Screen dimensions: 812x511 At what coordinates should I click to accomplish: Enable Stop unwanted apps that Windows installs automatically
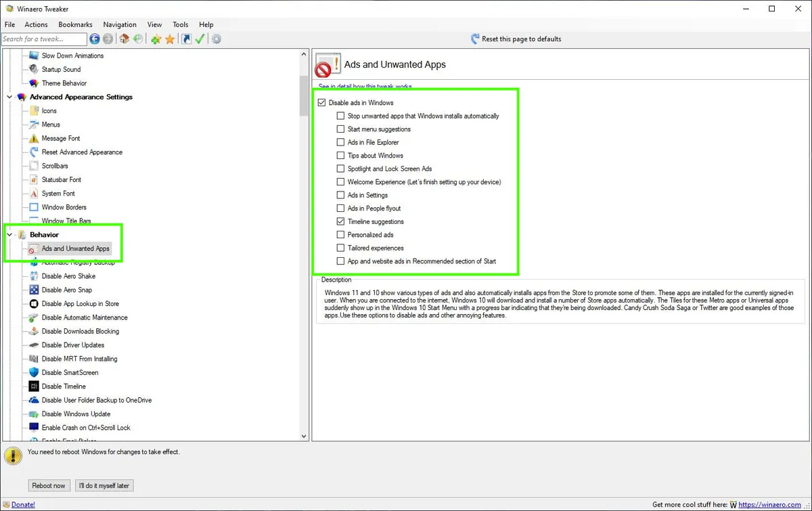340,116
